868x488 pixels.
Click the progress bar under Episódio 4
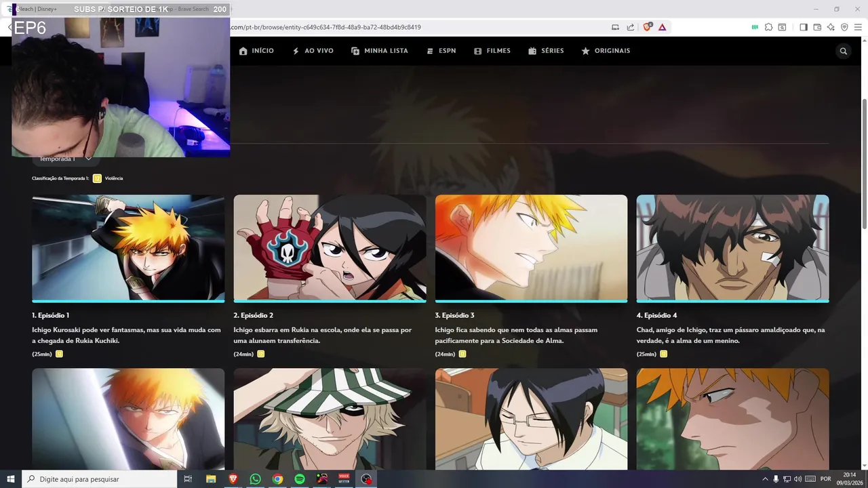click(x=732, y=301)
